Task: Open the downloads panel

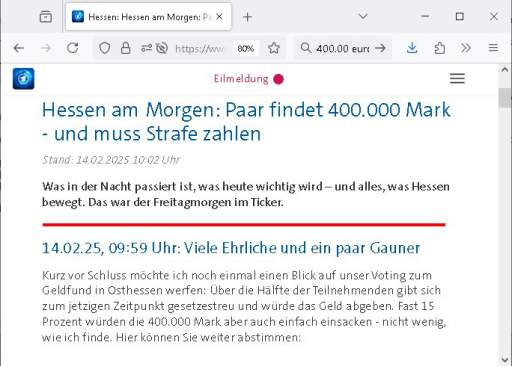Action: 412,48
